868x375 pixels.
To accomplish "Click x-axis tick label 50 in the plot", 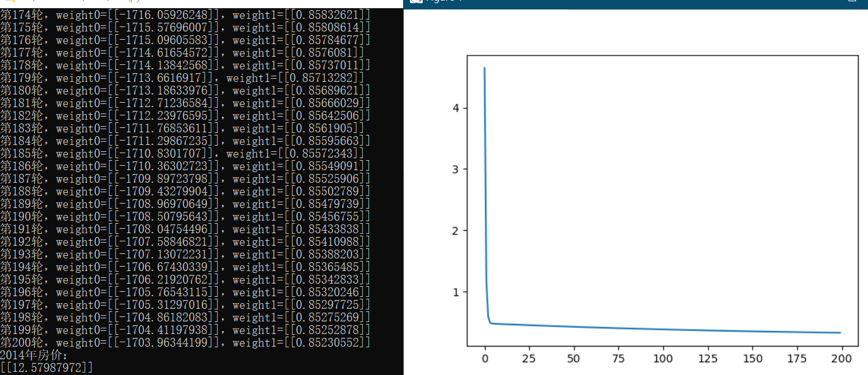I will (x=574, y=359).
